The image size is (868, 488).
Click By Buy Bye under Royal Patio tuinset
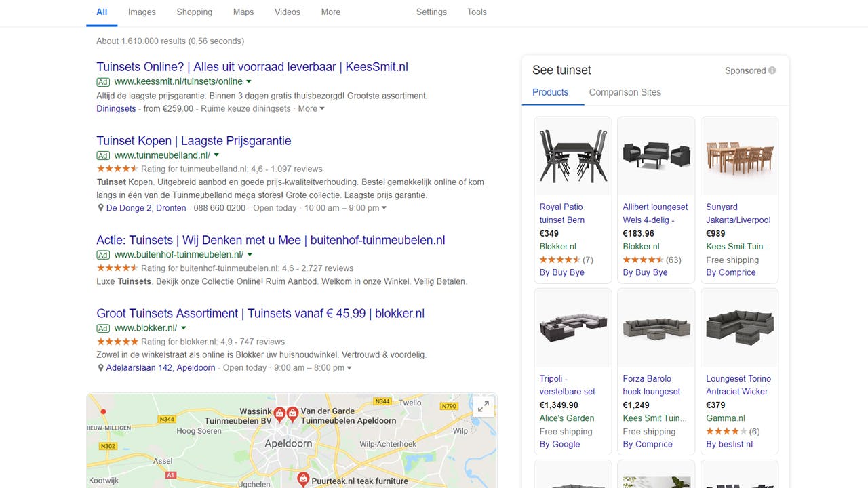click(562, 272)
